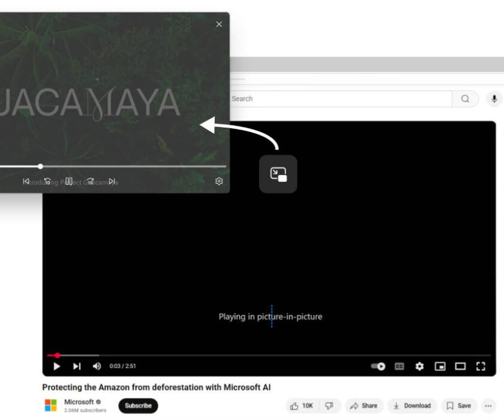
Task: Like the video with 10K likes
Action: tap(302, 406)
